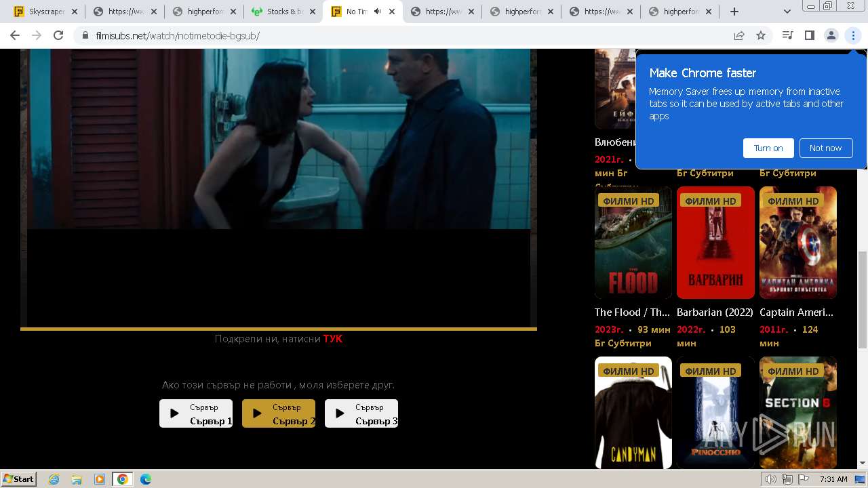This screenshot has height=488, width=868.
Task: Open File Explorer from taskbar
Action: pos(77,479)
